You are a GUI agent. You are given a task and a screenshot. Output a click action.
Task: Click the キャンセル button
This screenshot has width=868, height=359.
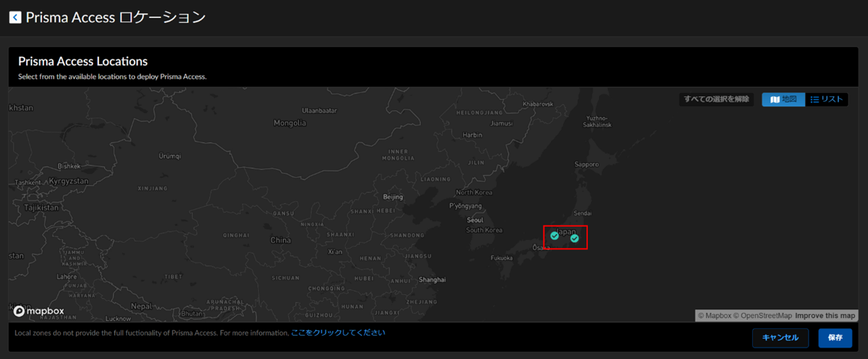[780, 338]
